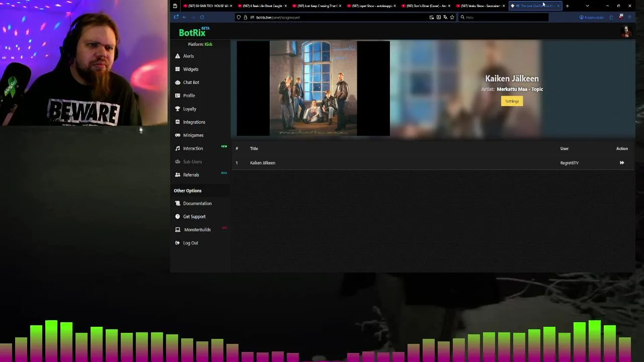Click the Title column header

coord(254,148)
